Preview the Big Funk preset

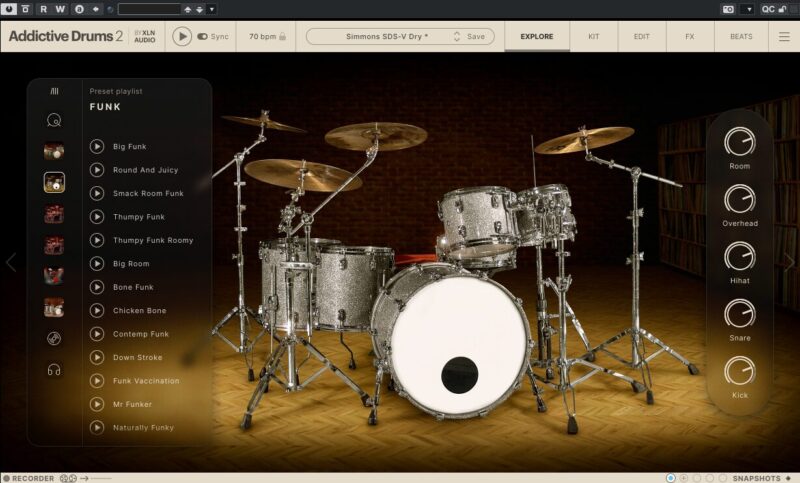[97, 146]
